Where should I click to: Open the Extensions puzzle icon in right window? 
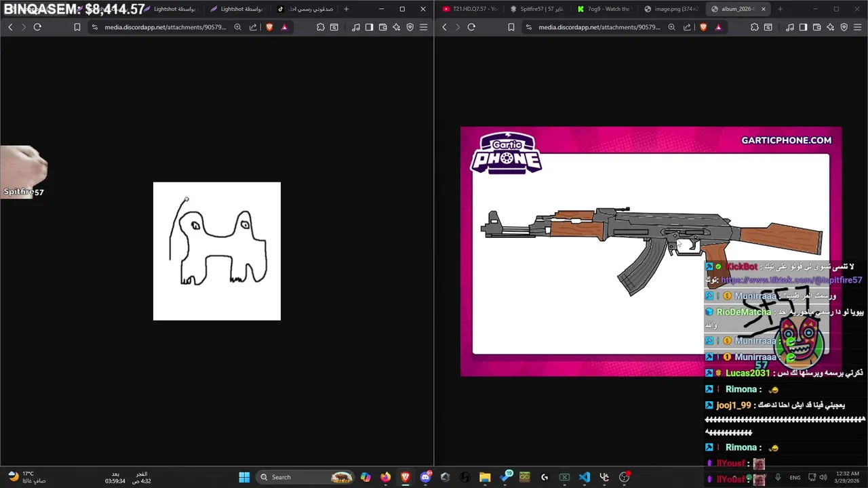[x=755, y=27]
